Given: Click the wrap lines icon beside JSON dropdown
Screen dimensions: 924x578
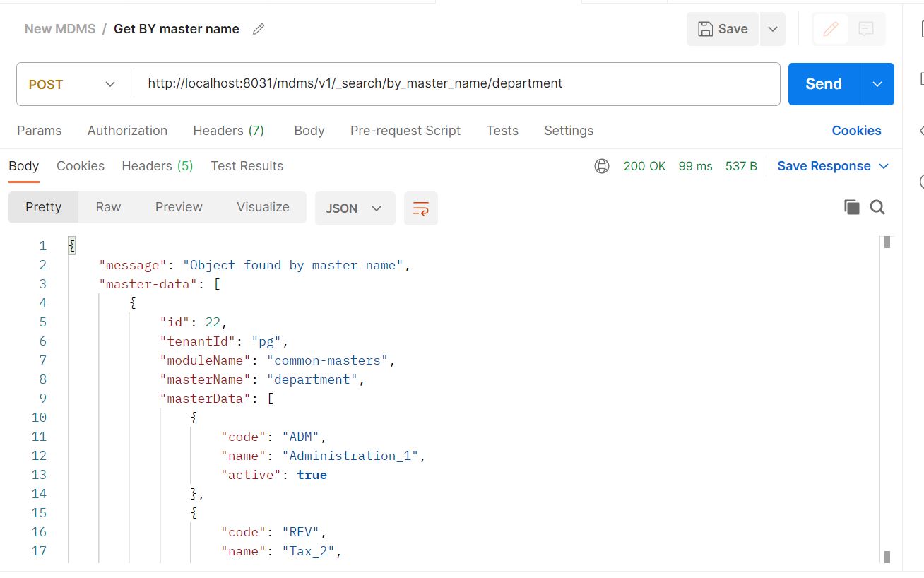Looking at the screenshot, I should pos(420,208).
